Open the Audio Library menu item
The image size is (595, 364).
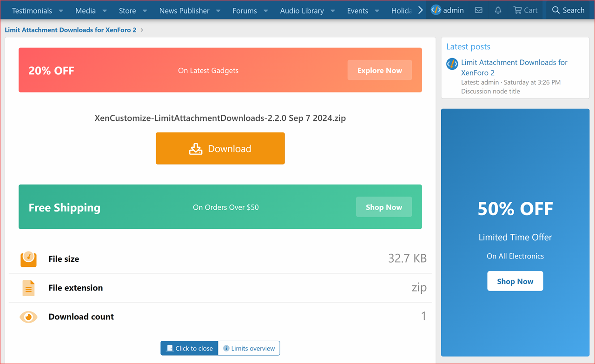pos(302,11)
